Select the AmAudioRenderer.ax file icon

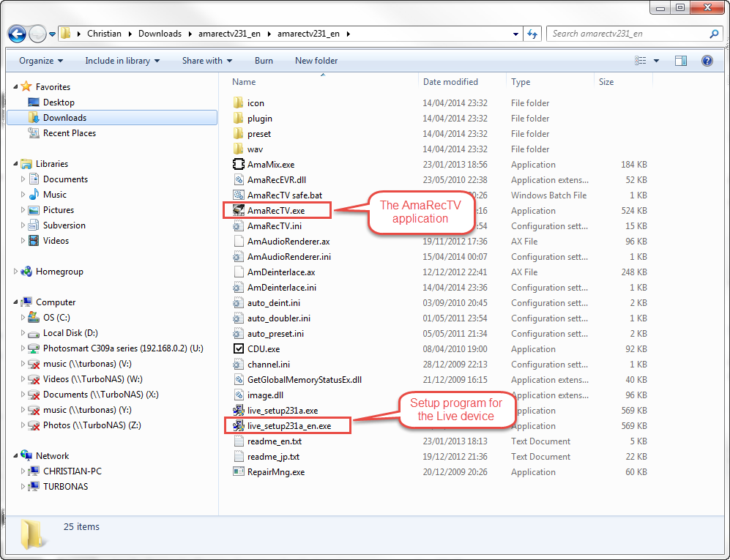(239, 241)
